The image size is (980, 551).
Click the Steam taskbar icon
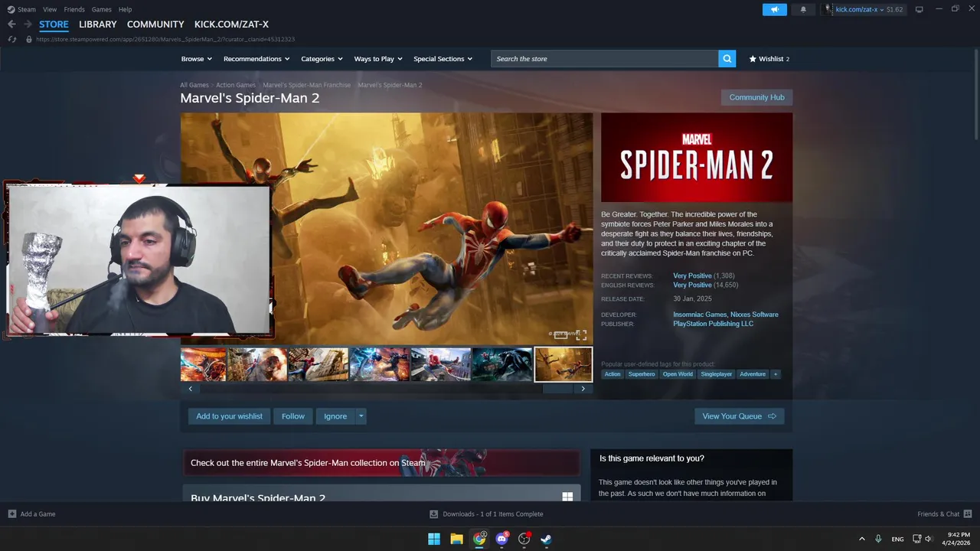pyautogui.click(x=547, y=539)
